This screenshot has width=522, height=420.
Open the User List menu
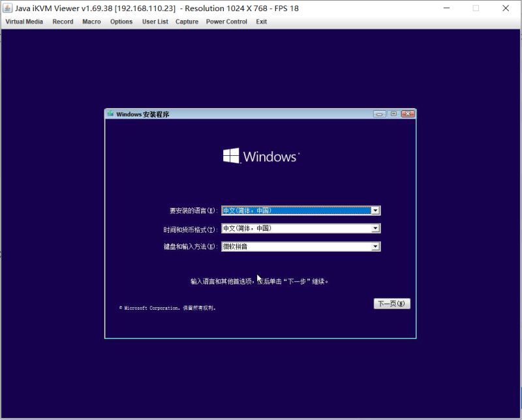click(155, 22)
